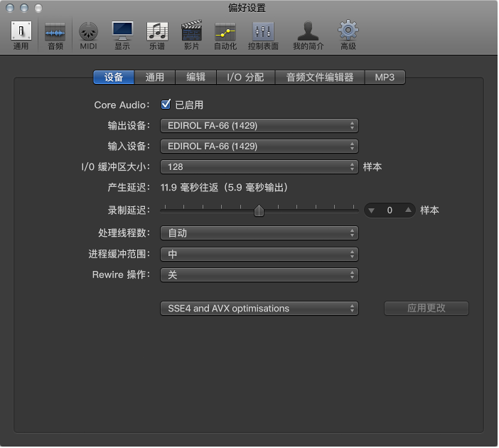This screenshot has height=448, width=499.
Task: Open the MIDI preferences icon
Action: point(88,33)
